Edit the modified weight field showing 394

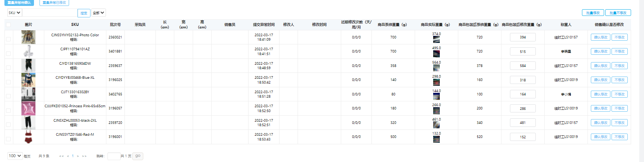[x=523, y=37]
